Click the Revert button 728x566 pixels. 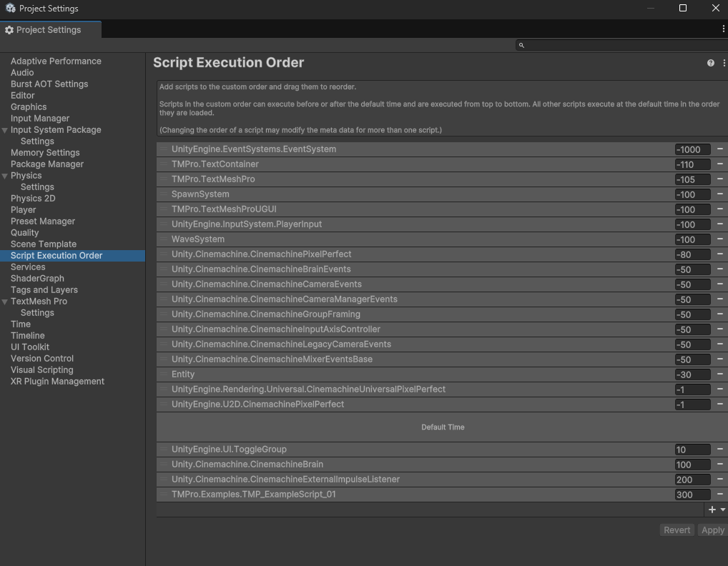coord(677,530)
